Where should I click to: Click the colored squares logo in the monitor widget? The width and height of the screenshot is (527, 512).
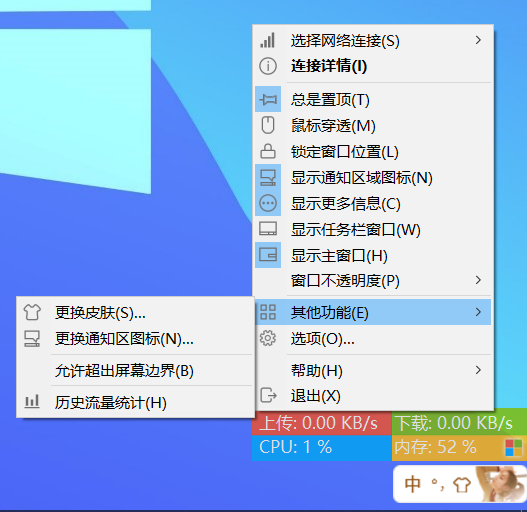click(514, 448)
